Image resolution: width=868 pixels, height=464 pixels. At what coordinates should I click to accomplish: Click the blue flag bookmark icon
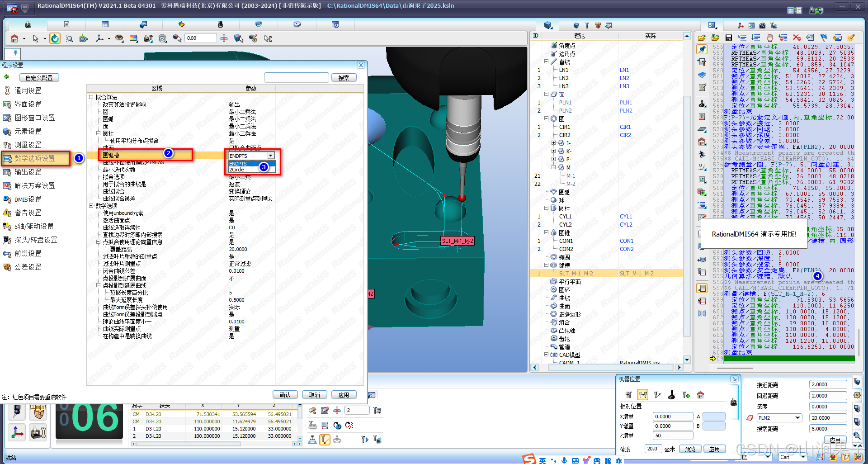click(x=824, y=38)
